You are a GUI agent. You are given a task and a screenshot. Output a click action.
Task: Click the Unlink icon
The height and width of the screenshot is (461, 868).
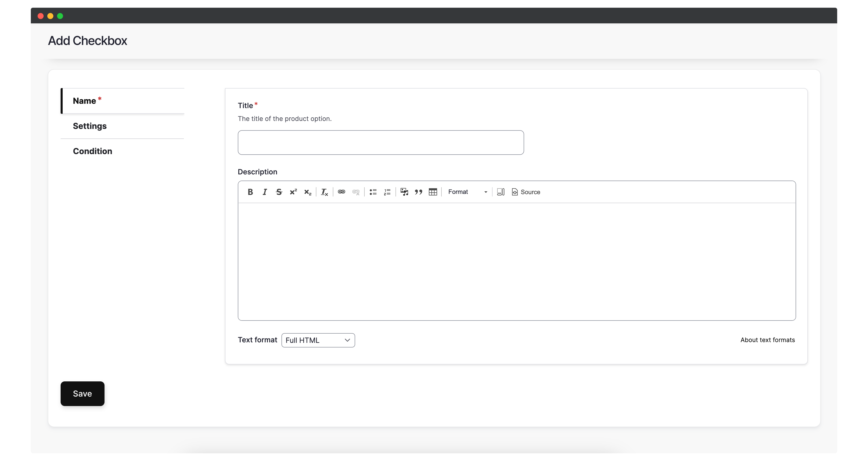coord(356,192)
